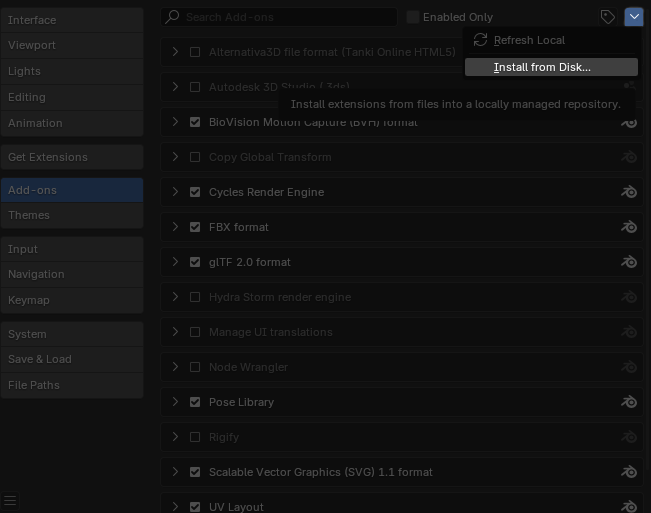Click the Blender logo icon beside FBX format
This screenshot has height=513, width=651.
[x=629, y=227]
